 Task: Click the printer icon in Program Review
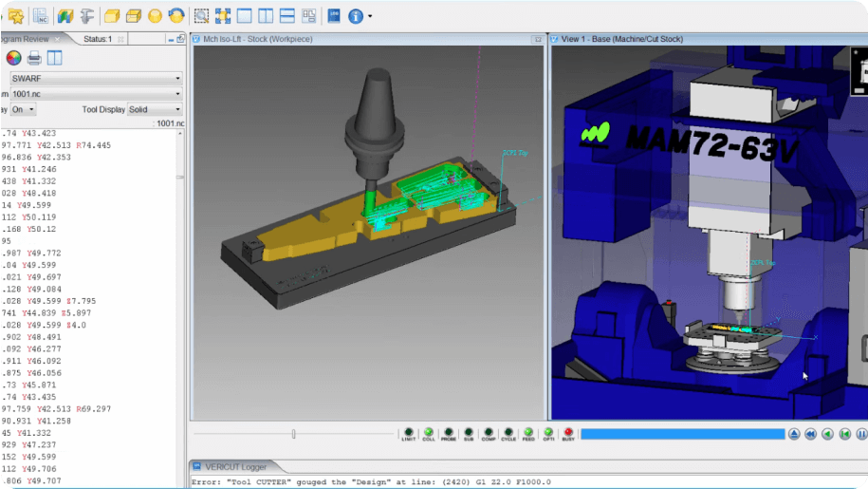coord(34,58)
